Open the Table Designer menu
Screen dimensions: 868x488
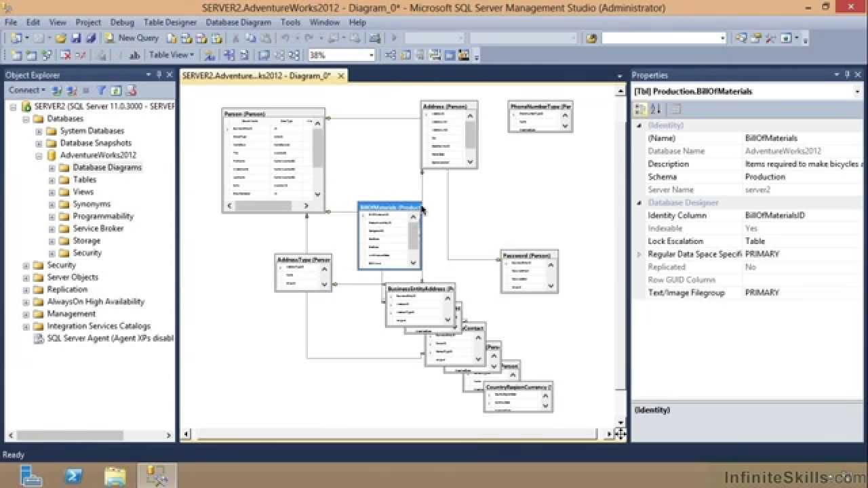point(170,22)
